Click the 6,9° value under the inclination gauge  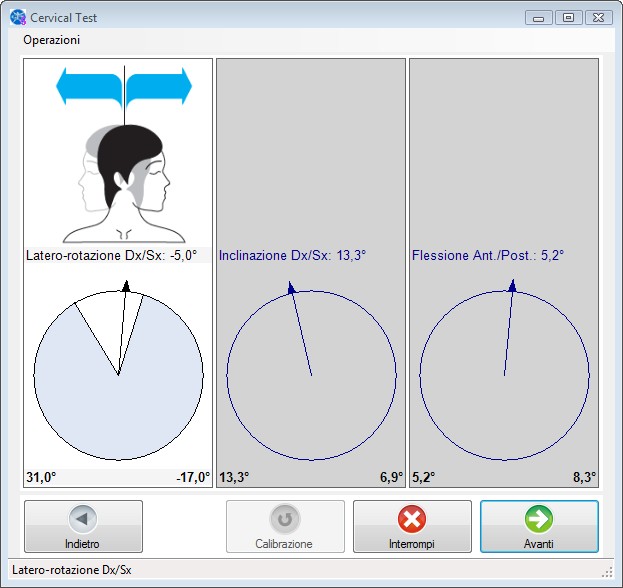[391, 477]
